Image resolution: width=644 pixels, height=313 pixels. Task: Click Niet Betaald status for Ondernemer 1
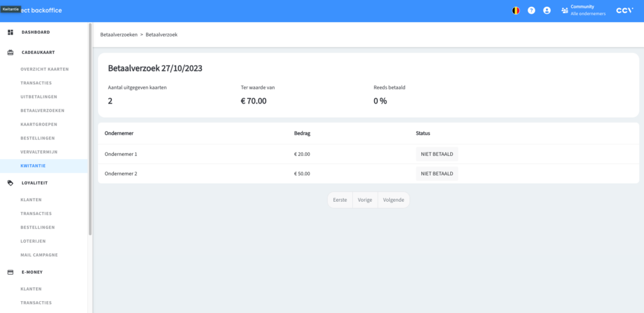pos(436,154)
